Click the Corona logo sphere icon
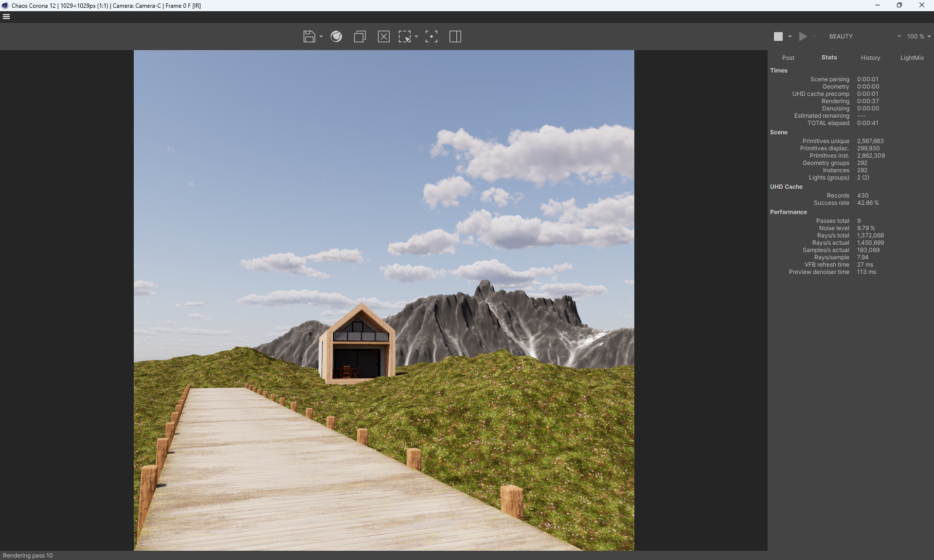Image resolution: width=934 pixels, height=560 pixels. (x=336, y=36)
